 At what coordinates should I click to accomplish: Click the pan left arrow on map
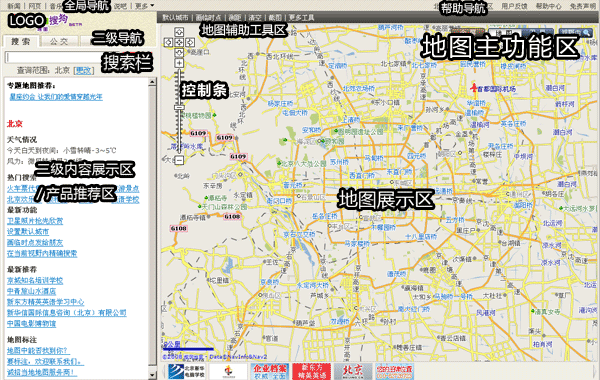coord(168,42)
